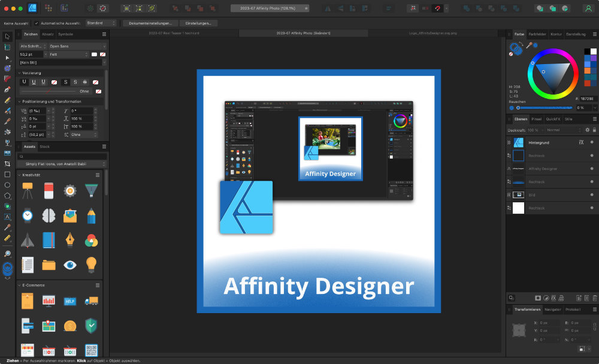The height and width of the screenshot is (364, 599).
Task: Hide the Affinity Designer text layer
Action: tap(592, 168)
